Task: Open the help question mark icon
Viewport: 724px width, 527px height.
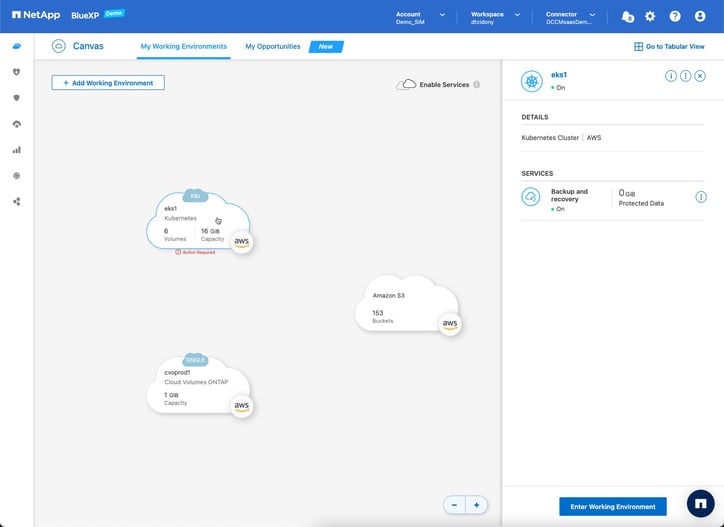Action: click(675, 16)
